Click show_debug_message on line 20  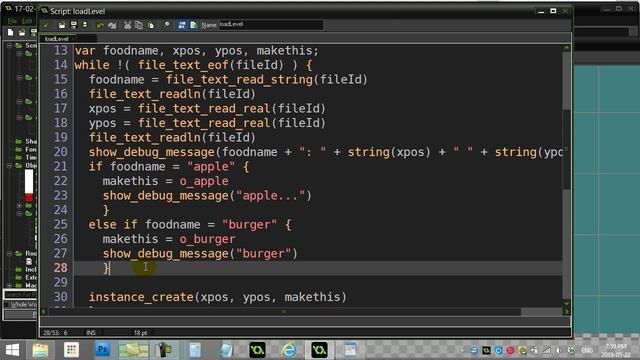pos(152,152)
